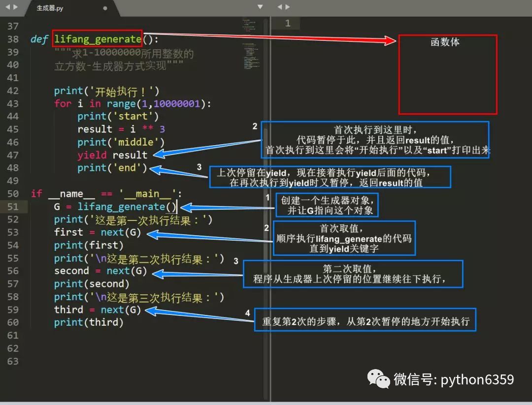
Task: Click the minimap code preview
Action: pos(251,44)
